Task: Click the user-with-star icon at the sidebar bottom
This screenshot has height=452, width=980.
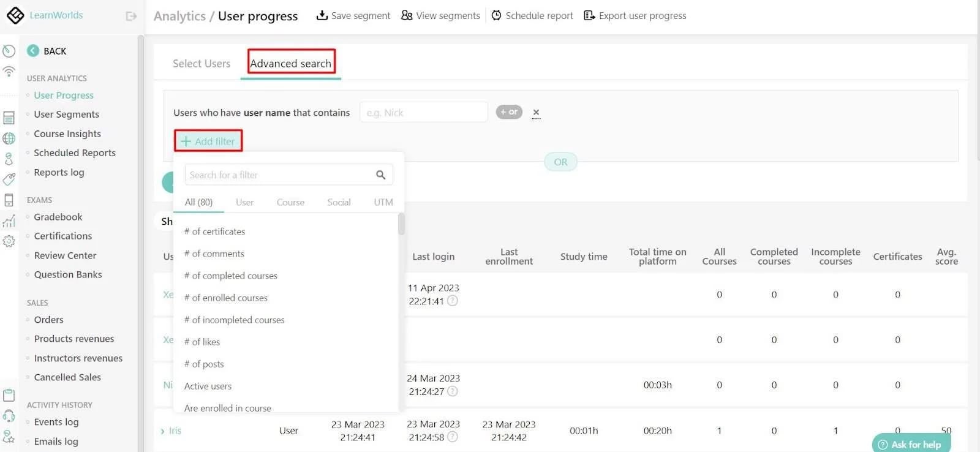Action: point(9,436)
